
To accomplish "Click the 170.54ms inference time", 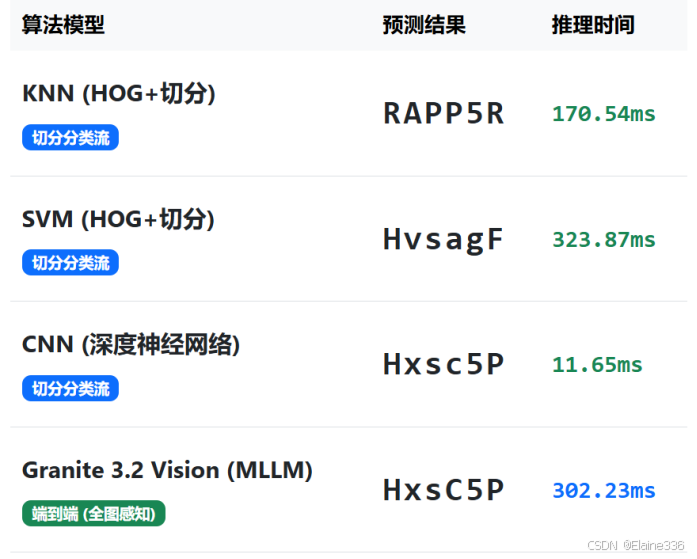I will (x=604, y=114).
